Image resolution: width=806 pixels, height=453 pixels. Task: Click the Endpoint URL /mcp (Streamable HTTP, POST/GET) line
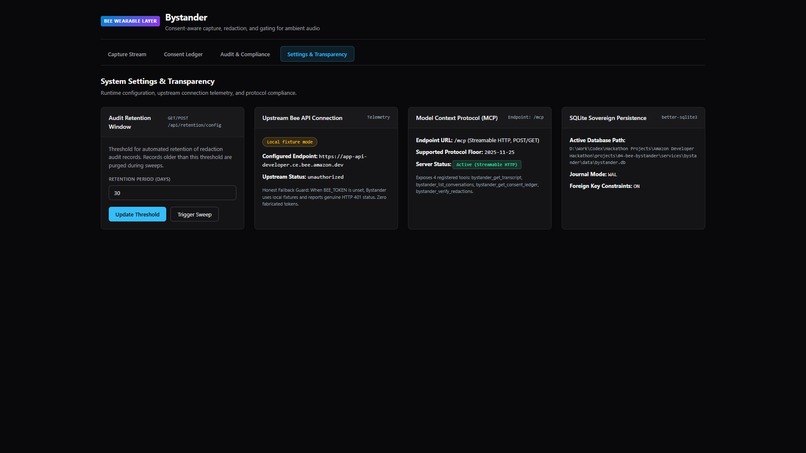tap(478, 140)
